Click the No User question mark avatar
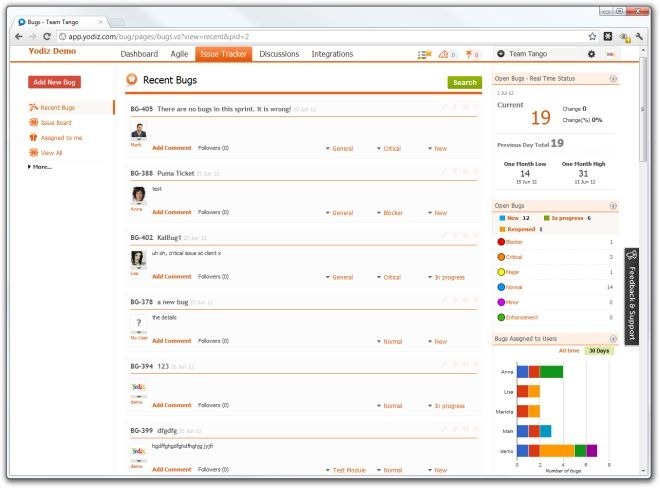This screenshot has height=488, width=660. 138,323
